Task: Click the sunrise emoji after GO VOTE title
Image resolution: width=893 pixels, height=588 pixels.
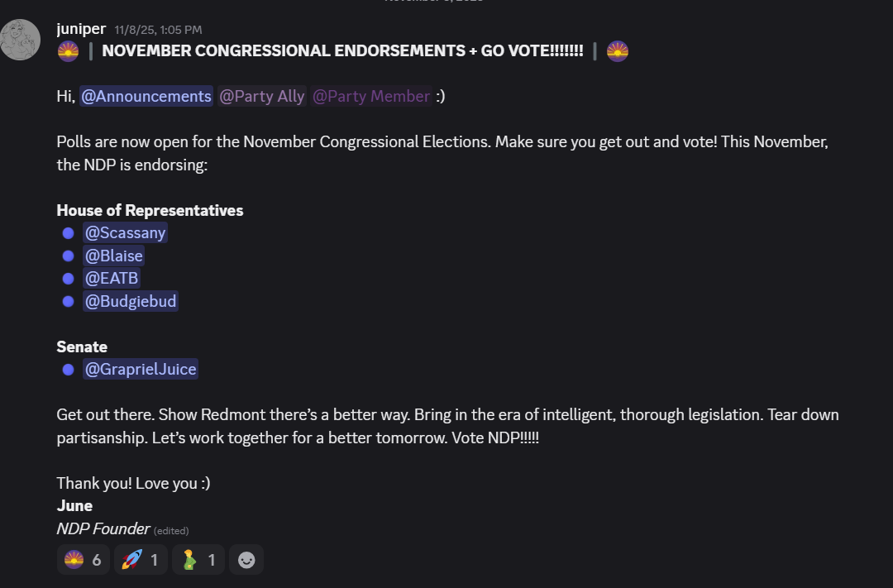Action: click(x=617, y=51)
